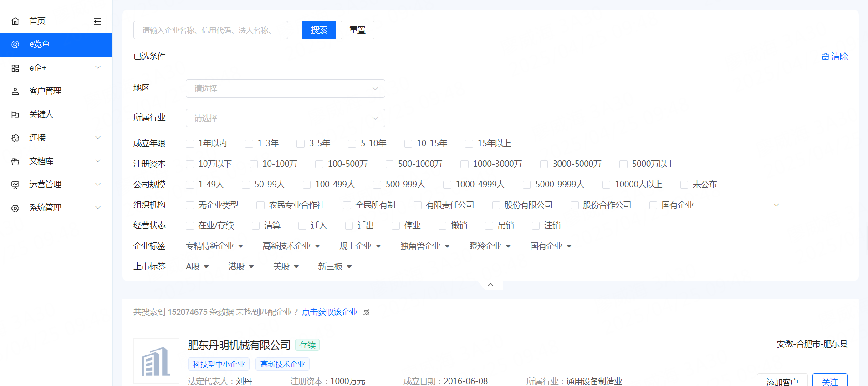
Task: Tick the 15年以上 checkbox
Action: pyautogui.click(x=469, y=144)
